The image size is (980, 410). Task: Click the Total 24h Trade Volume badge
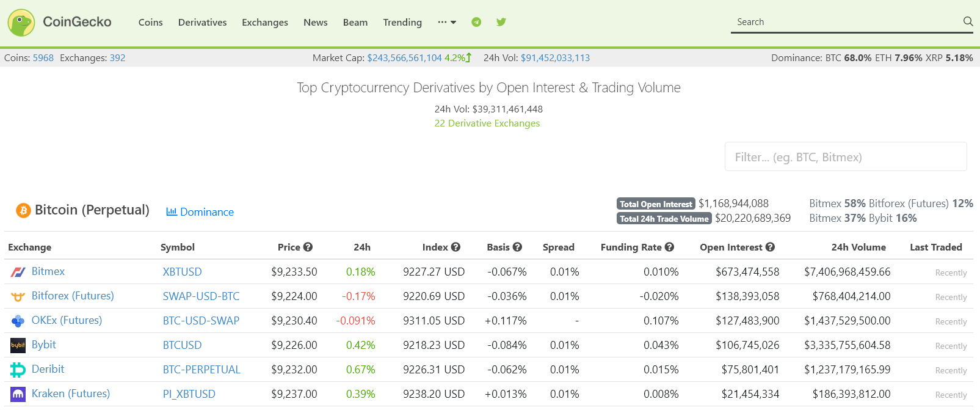coord(664,219)
